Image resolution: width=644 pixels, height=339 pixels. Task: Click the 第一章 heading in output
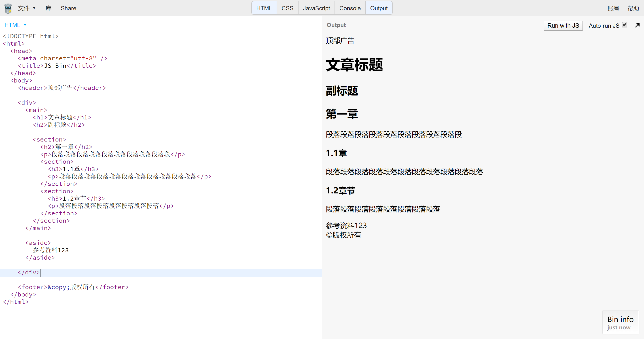pos(342,114)
